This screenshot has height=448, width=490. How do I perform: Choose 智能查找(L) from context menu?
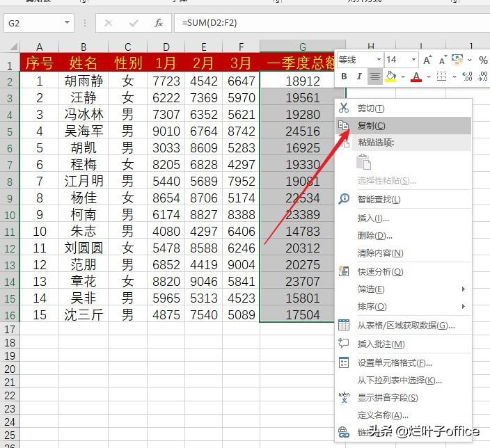(403, 199)
